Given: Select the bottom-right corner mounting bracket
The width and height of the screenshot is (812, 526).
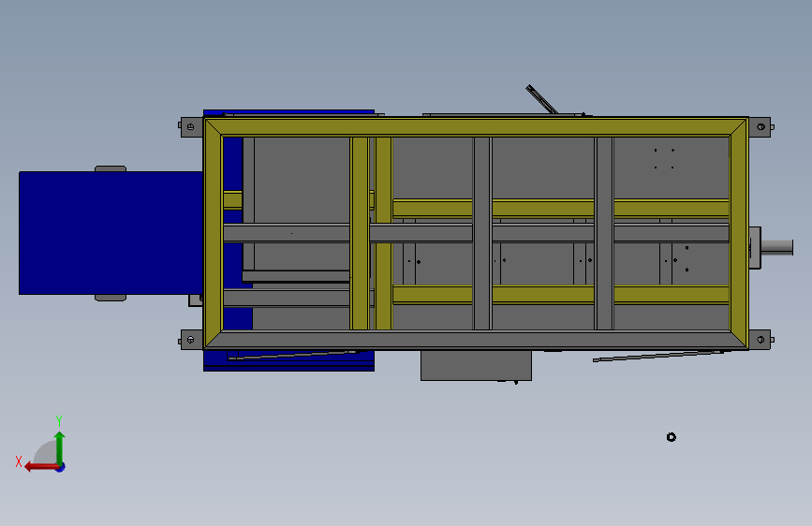Looking at the screenshot, I should coord(760,340).
